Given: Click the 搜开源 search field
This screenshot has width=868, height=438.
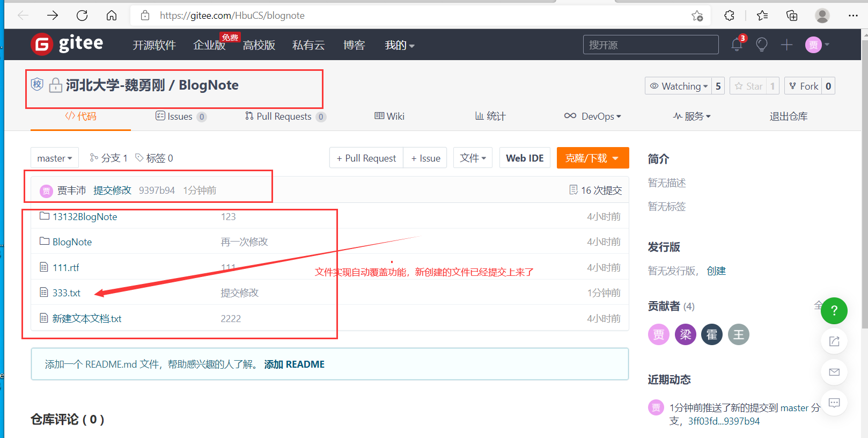Looking at the screenshot, I should [x=651, y=45].
